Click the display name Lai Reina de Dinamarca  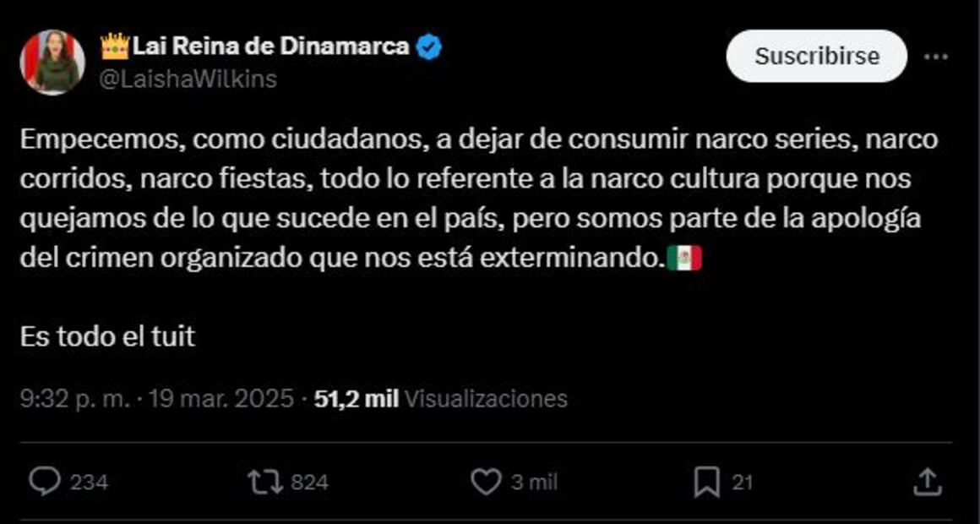(270, 46)
